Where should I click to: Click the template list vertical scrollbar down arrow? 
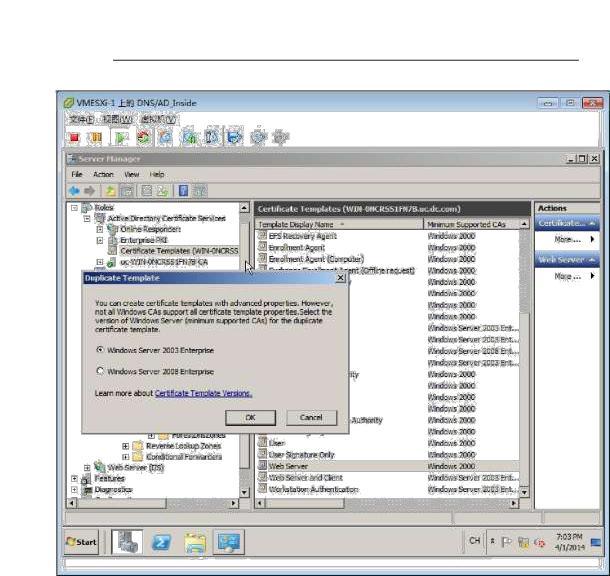[524, 492]
